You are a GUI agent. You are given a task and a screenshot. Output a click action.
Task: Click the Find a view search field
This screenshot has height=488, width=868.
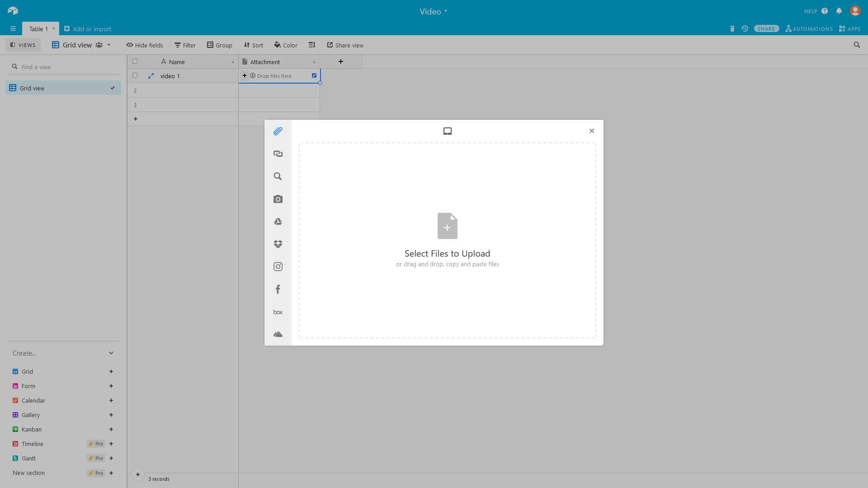pyautogui.click(x=63, y=67)
